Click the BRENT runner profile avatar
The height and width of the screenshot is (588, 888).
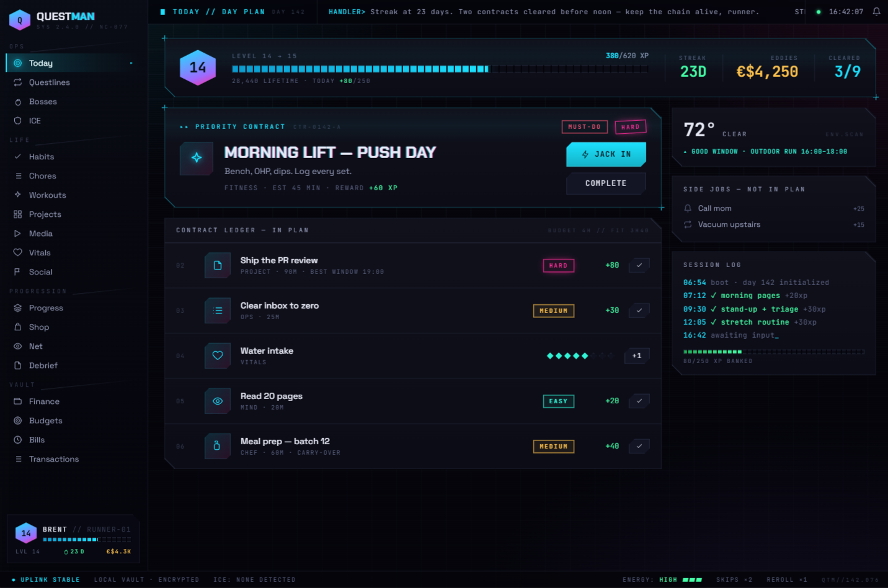point(26,533)
